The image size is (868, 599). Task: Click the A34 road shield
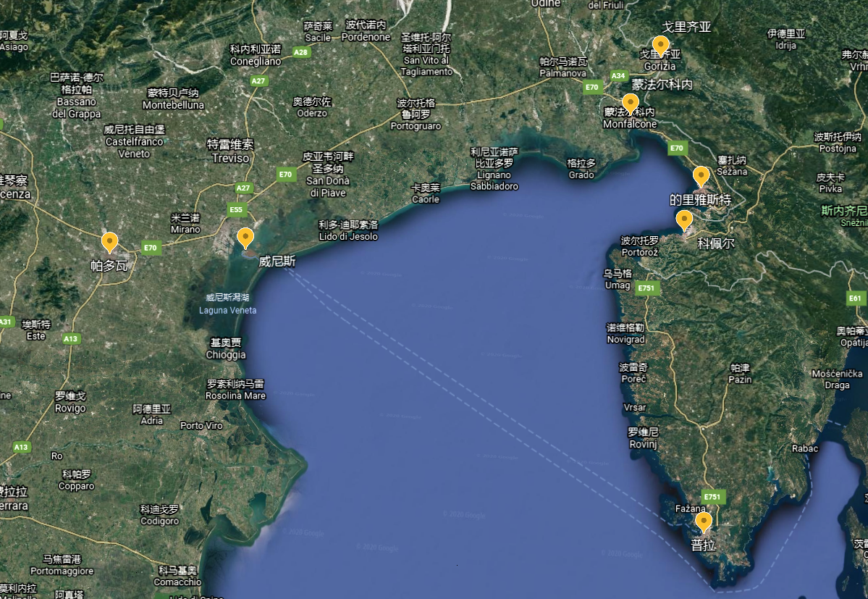click(618, 75)
